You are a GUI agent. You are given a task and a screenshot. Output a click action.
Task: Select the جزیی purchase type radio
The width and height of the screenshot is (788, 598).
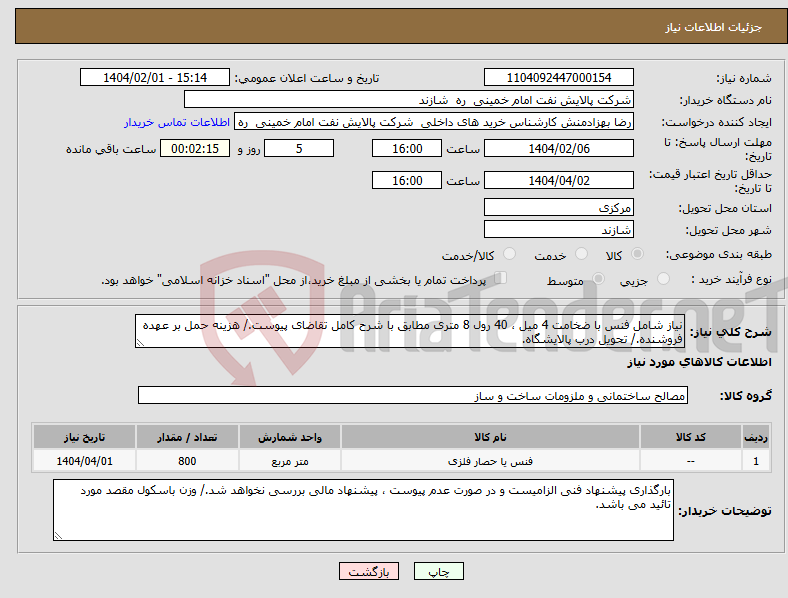(663, 279)
